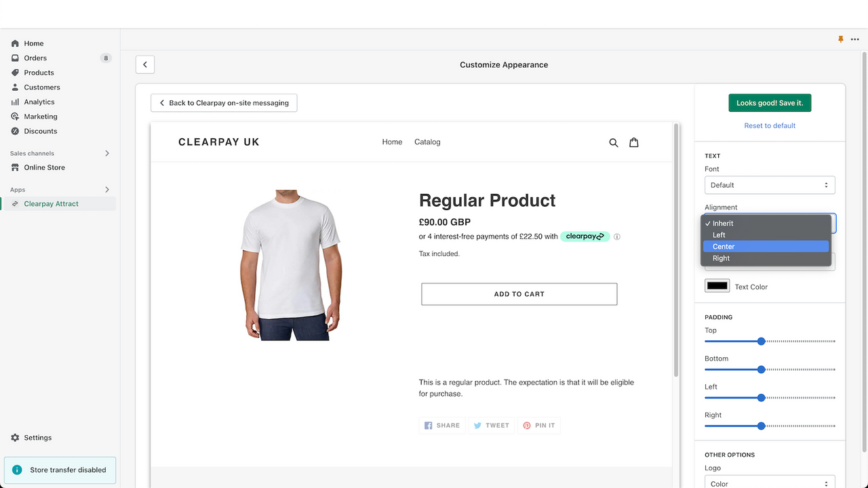Open the cart icon in the preview header

click(634, 142)
